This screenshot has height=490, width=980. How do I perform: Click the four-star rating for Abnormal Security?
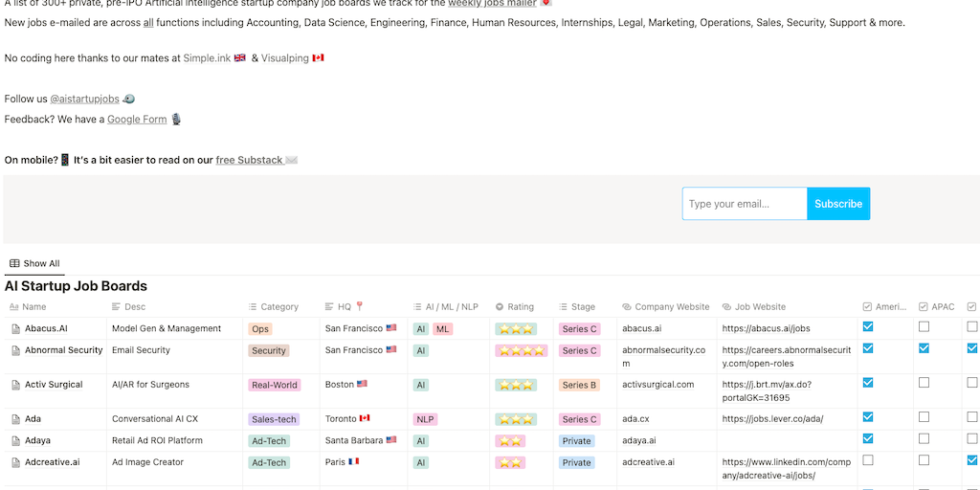pos(522,350)
